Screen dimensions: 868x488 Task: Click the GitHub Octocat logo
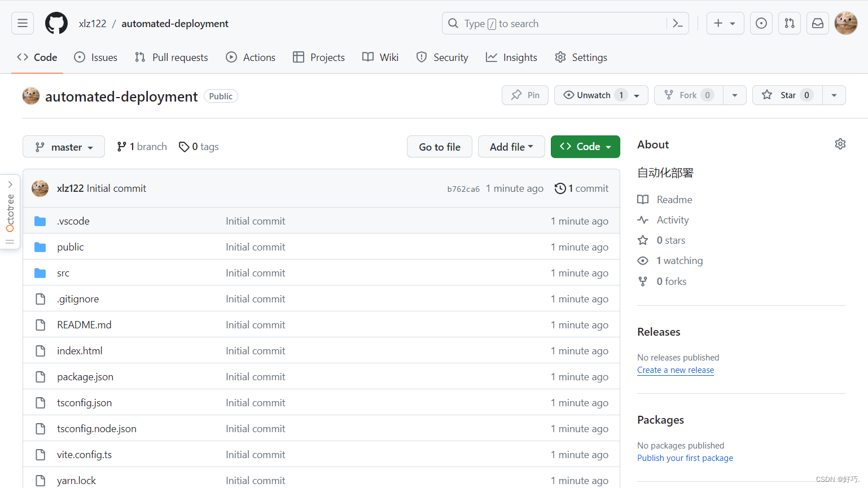(x=56, y=23)
